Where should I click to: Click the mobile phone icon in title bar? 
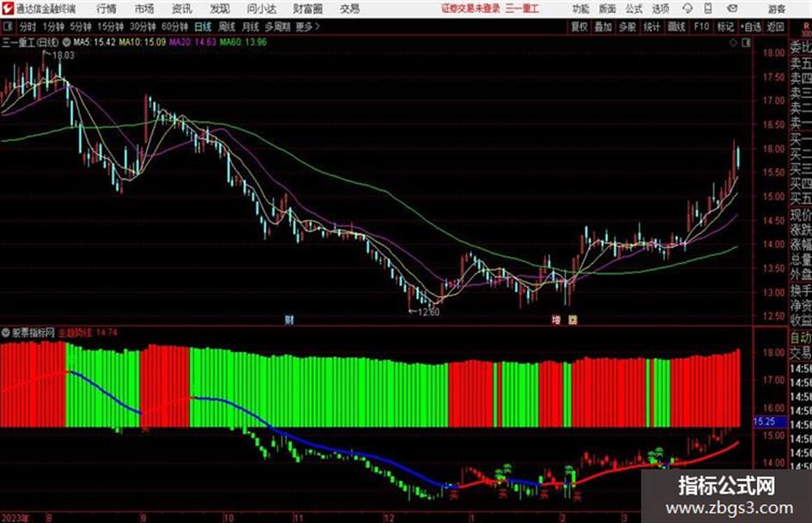pos(708,9)
